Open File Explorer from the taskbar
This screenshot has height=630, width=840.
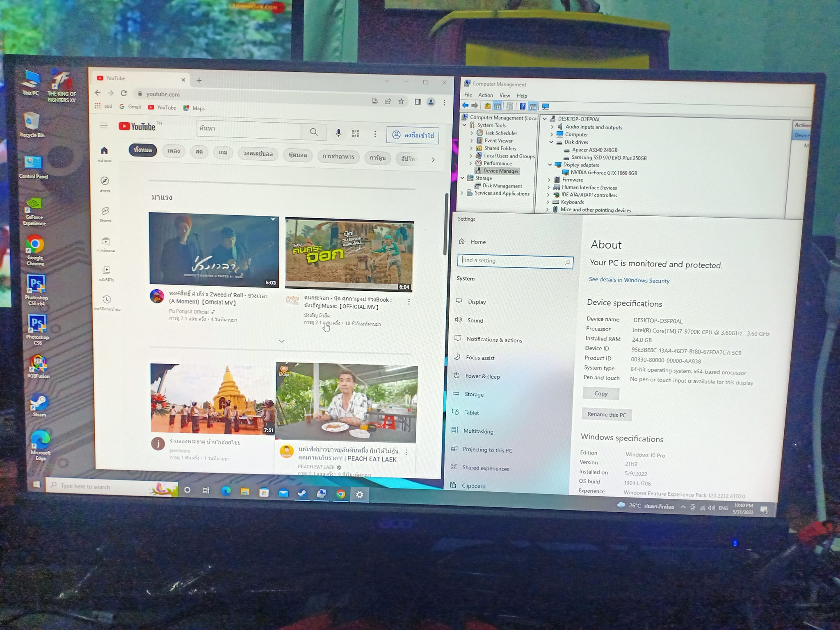pyautogui.click(x=245, y=492)
